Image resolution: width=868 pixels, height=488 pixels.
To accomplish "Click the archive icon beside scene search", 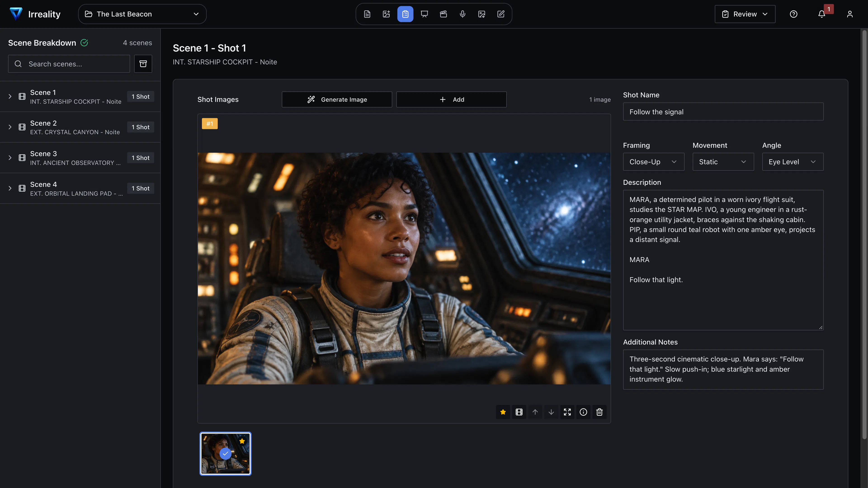I will click(143, 64).
